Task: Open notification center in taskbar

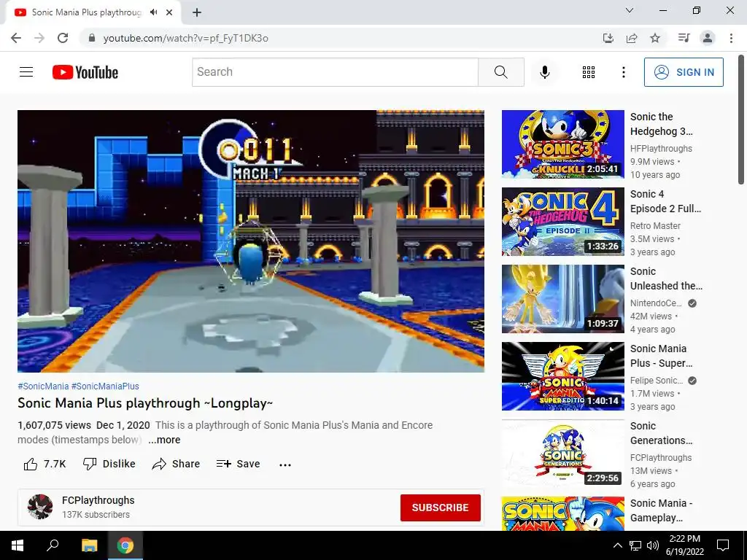Action: [723, 545]
